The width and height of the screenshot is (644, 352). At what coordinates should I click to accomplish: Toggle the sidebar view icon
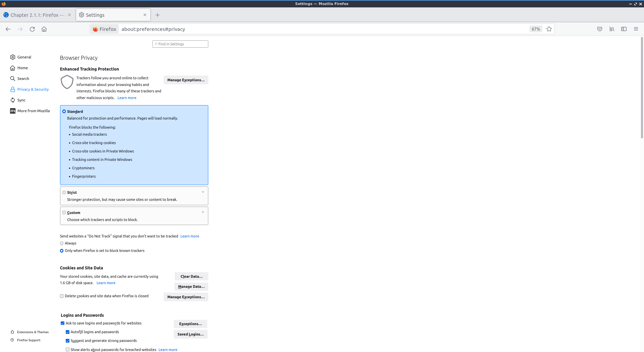624,29
